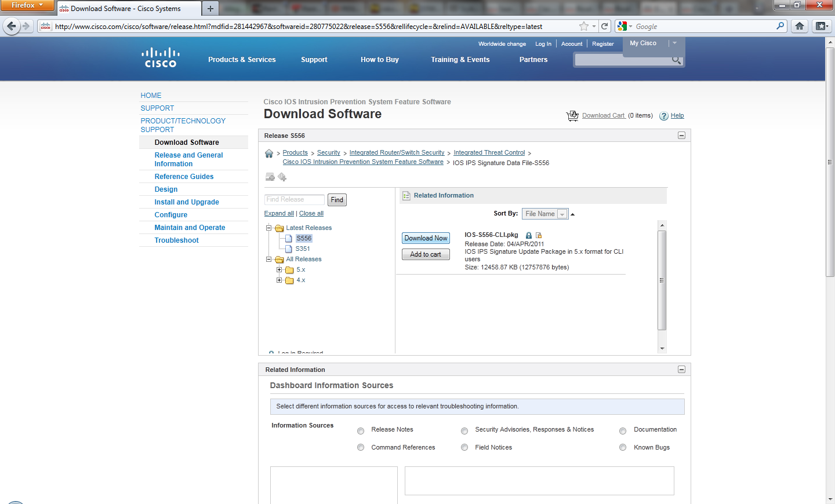
Task: Select release S556 in the tree
Action: pos(304,238)
